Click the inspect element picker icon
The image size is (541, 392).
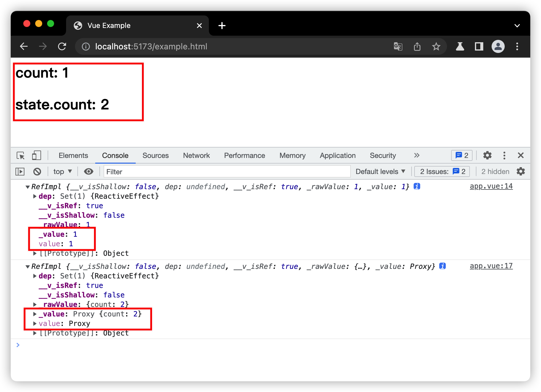pyautogui.click(x=21, y=156)
